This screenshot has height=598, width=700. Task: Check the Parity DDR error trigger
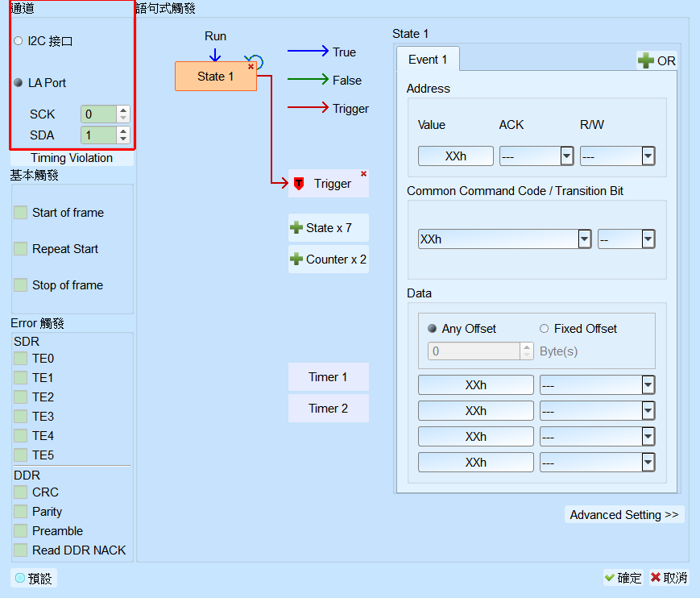coord(20,511)
